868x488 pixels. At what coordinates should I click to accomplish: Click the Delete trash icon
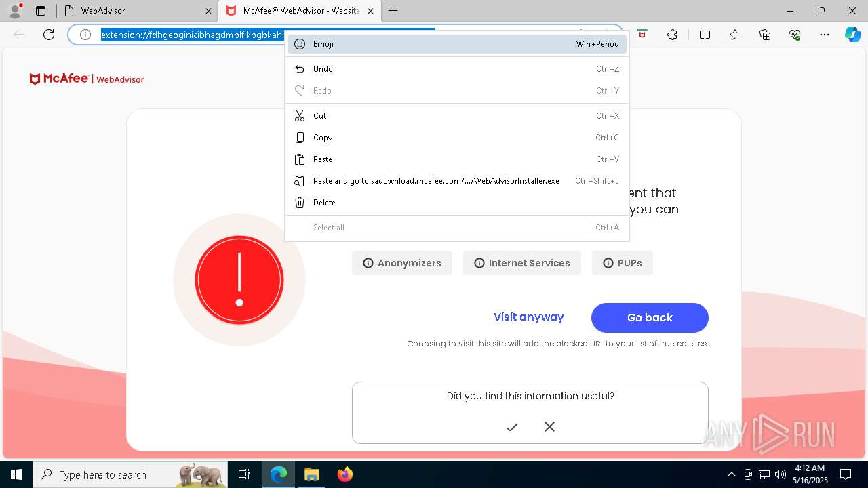[x=300, y=203]
